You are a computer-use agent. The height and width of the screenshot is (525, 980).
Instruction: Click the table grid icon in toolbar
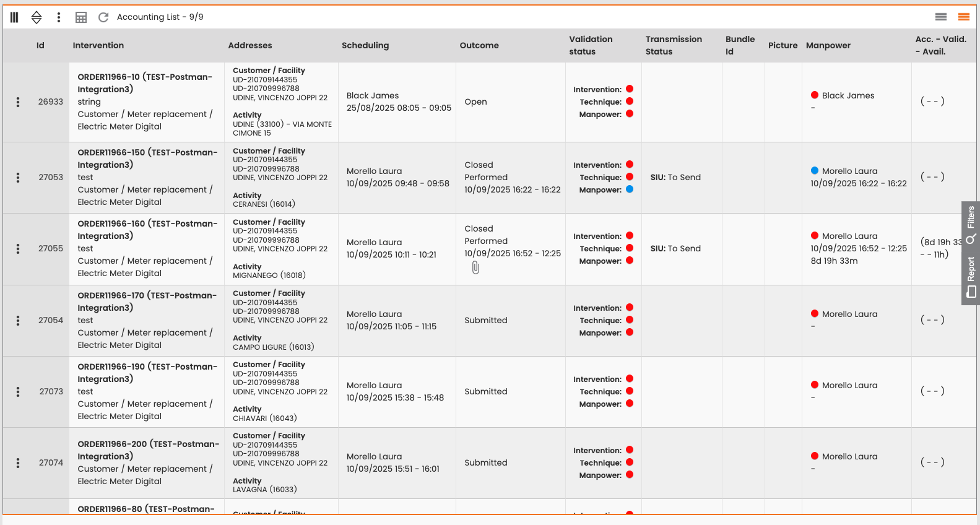pyautogui.click(x=81, y=17)
